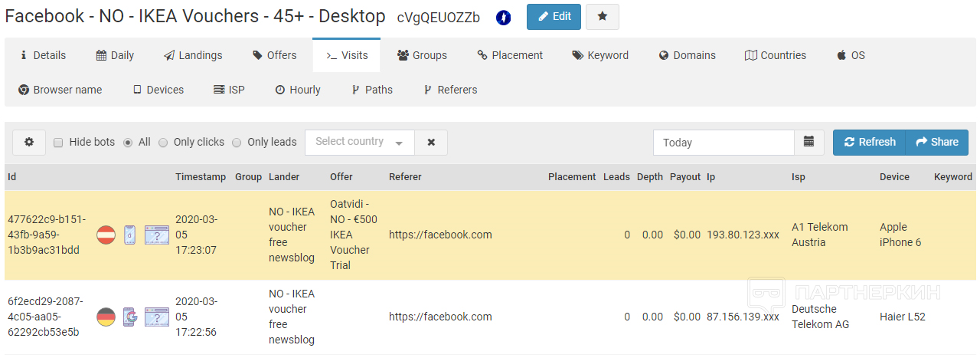Clear country filter with the X button
The width and height of the screenshot is (980, 358).
point(431,142)
